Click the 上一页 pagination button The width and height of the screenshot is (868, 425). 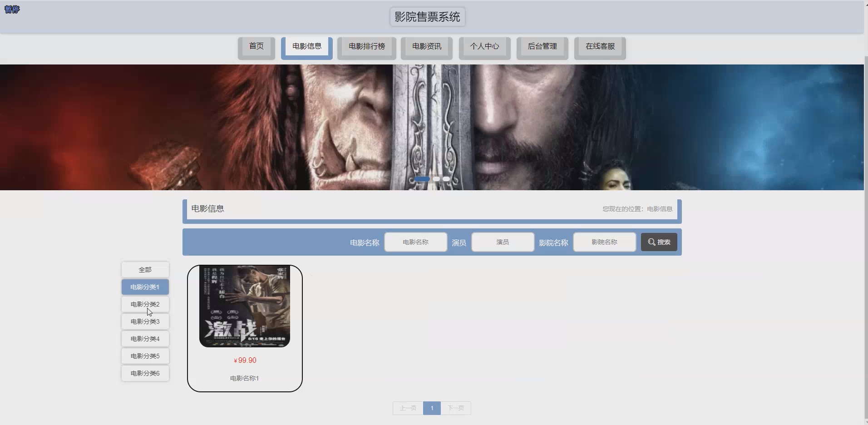coord(408,408)
